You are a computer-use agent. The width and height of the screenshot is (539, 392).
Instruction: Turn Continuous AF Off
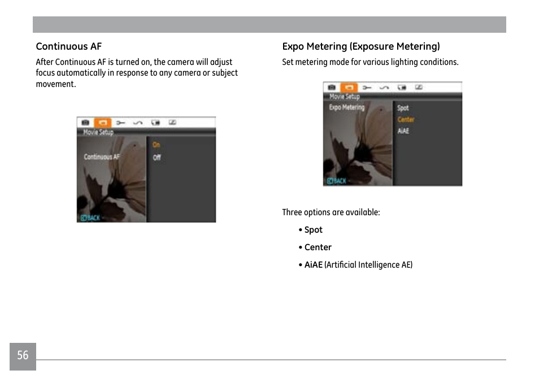tap(157, 158)
